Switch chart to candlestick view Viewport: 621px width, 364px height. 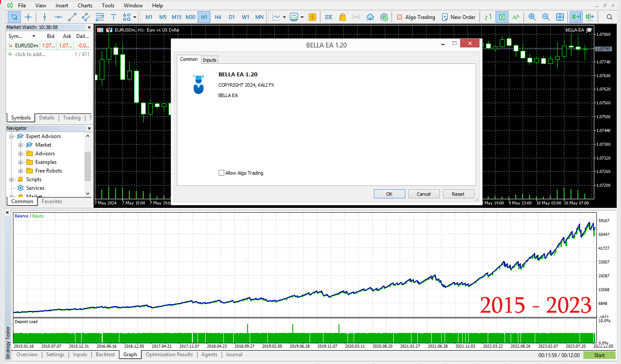pos(502,17)
